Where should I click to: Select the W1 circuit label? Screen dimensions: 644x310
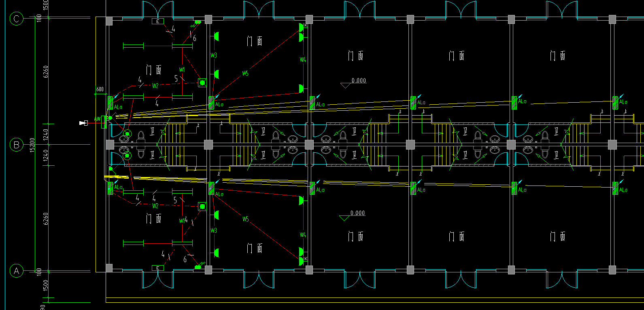point(182,70)
